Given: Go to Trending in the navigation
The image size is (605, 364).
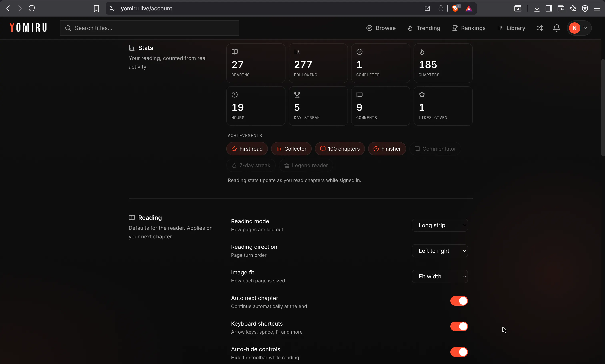Looking at the screenshot, I should point(424,28).
